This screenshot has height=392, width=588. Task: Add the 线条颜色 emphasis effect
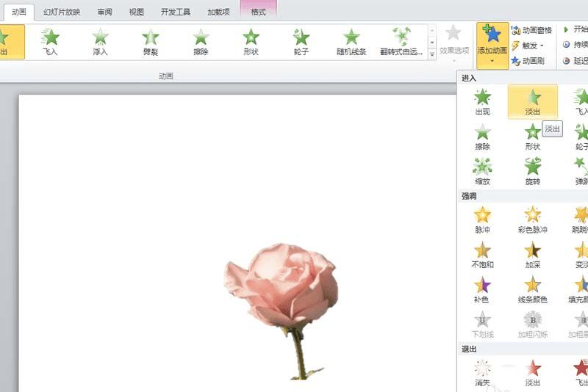click(532, 290)
